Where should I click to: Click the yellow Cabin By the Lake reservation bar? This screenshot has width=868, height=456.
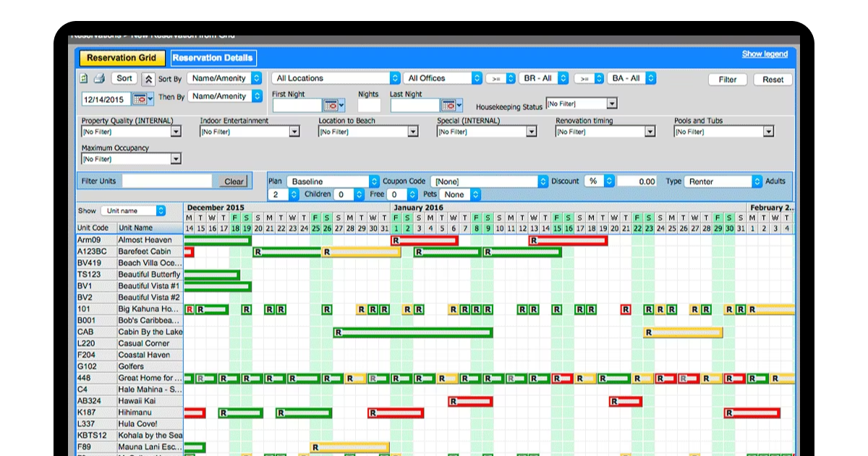click(683, 332)
